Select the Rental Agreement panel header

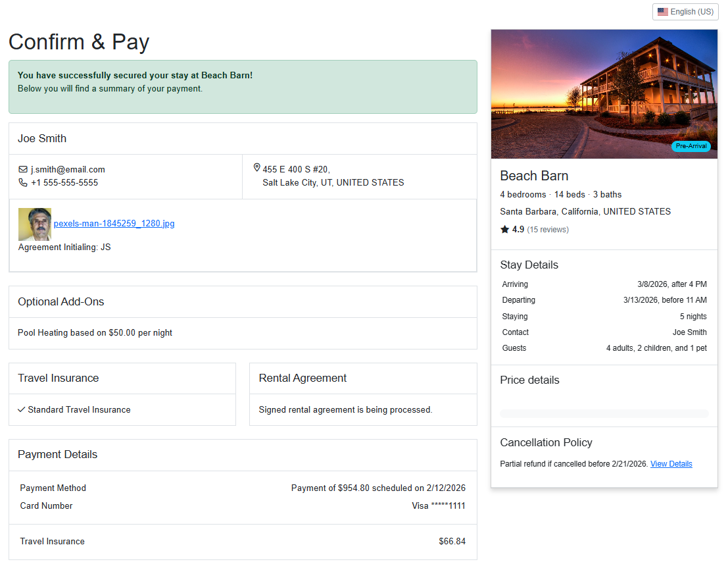[x=304, y=378]
